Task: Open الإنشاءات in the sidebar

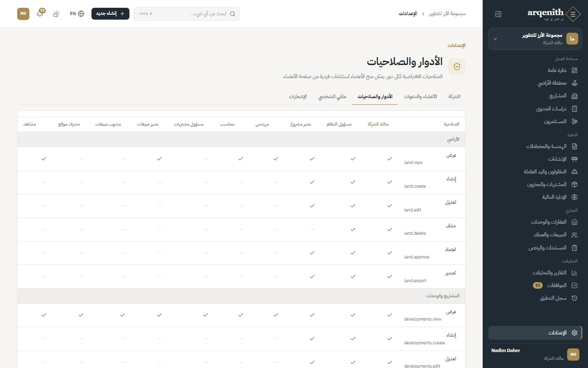Action: 535,159
